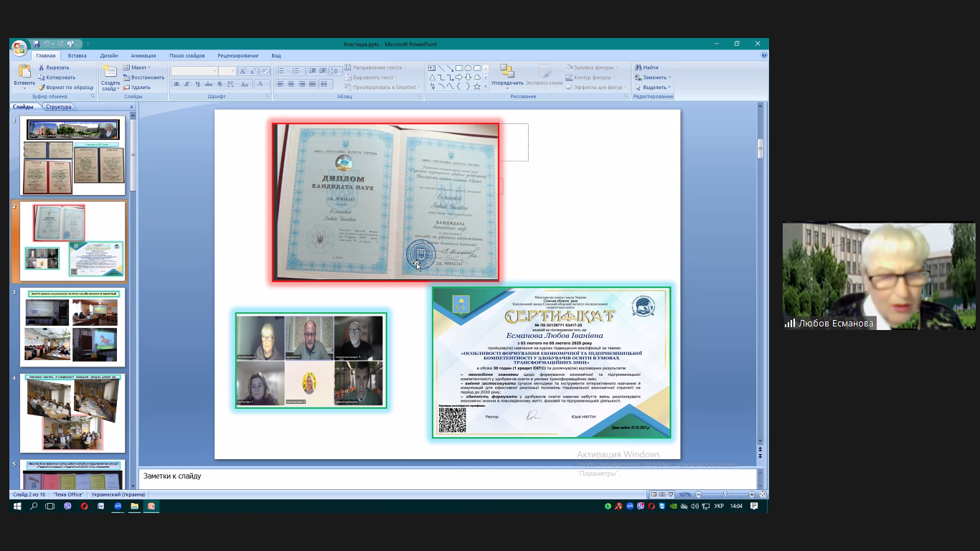Image resolution: width=980 pixels, height=551 pixels.
Task: Select Формат по образцу (Format Painter)
Action: point(66,88)
